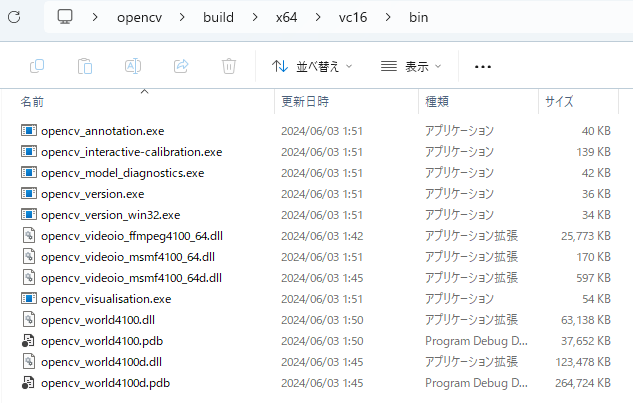
Task: Go to vc16 folder in breadcrumb
Action: point(353,17)
